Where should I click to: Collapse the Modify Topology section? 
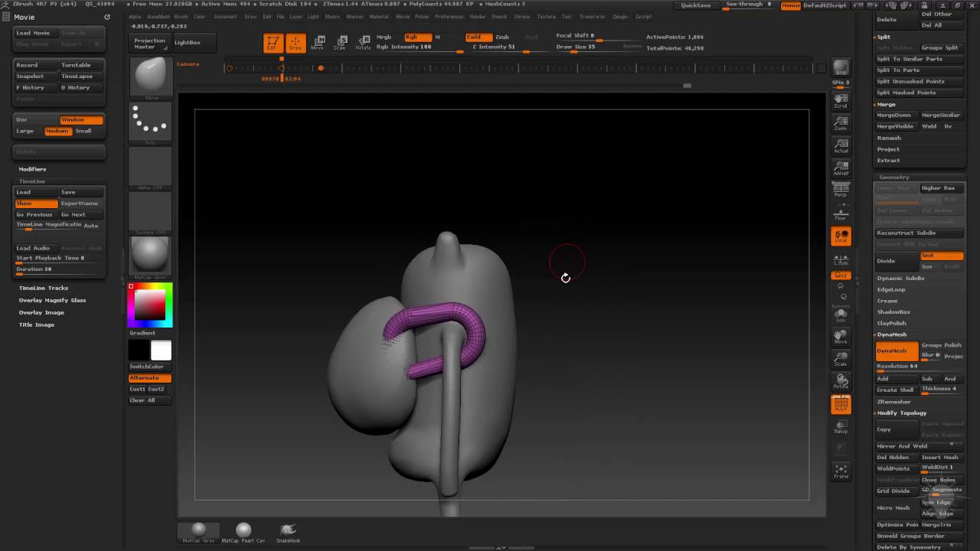(x=901, y=412)
